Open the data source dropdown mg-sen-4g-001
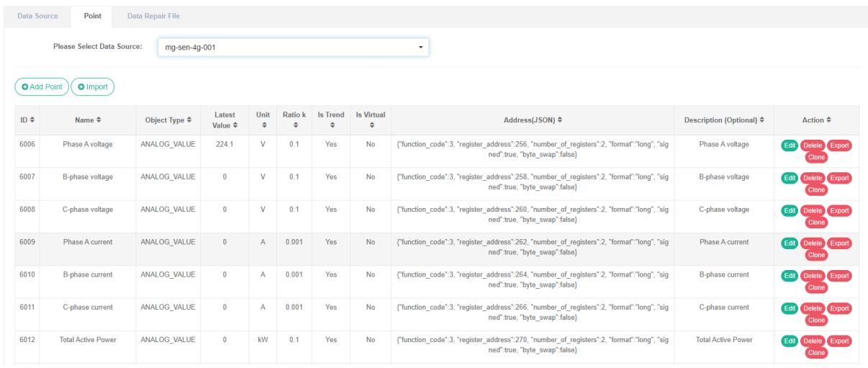 [292, 48]
